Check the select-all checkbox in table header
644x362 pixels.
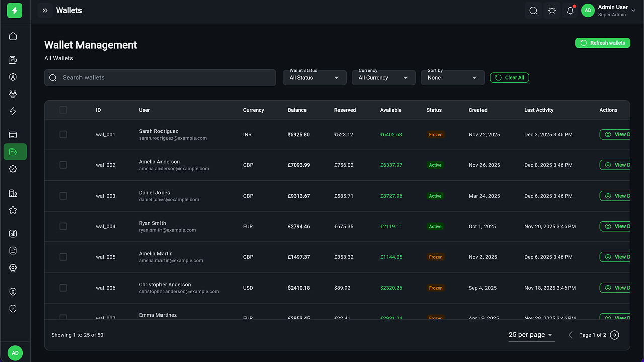(x=63, y=110)
